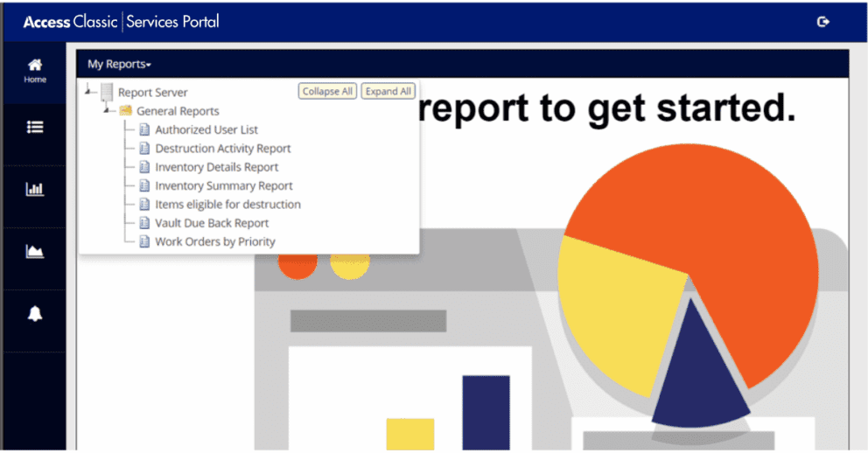
Task: Open Inventory Details Report
Action: [216, 167]
